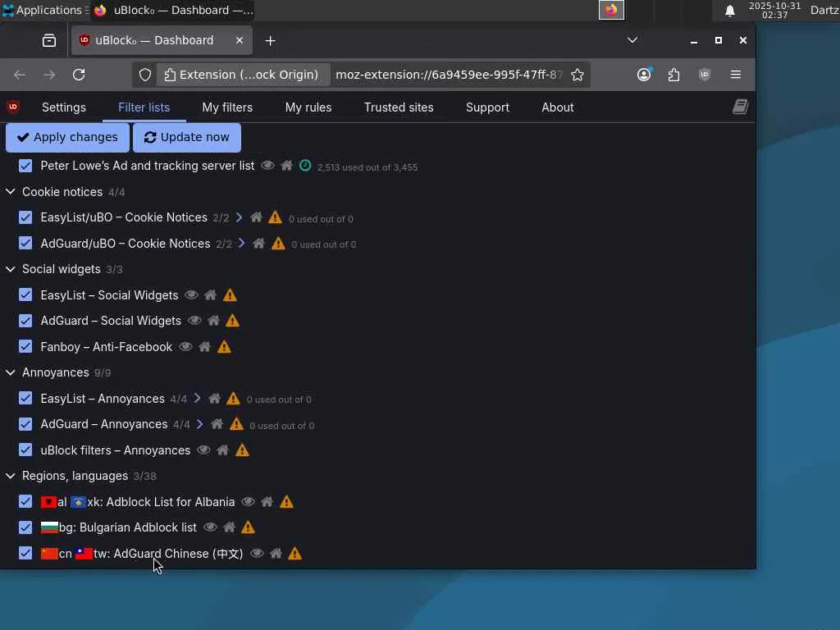Open home icon for Bulgarian Adblock list
Screen dimensions: 840x630
point(230,527)
